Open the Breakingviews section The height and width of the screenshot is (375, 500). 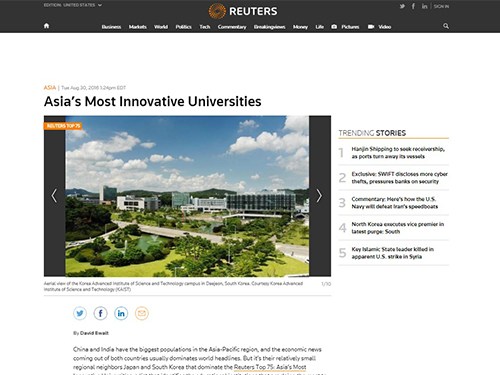click(x=269, y=27)
